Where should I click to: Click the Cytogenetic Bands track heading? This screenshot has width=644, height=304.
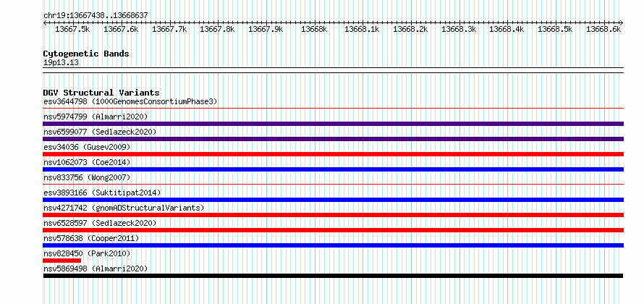tap(86, 54)
